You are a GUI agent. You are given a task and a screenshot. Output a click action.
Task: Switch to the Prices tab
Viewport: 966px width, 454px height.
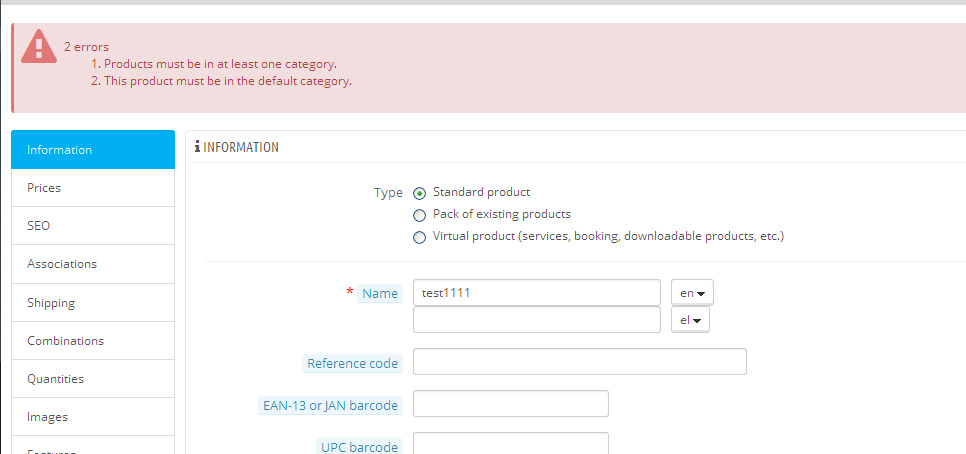93,188
